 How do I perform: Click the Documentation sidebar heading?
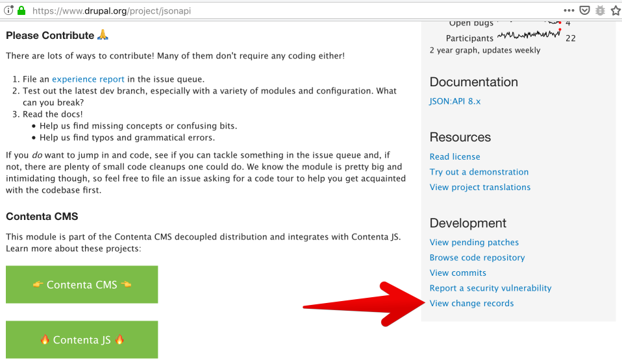(x=473, y=82)
